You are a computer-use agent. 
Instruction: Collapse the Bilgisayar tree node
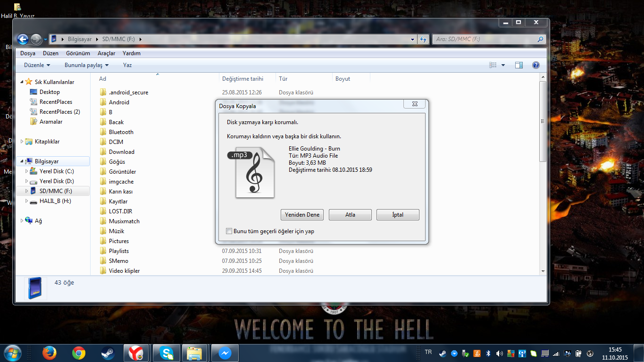click(22, 161)
